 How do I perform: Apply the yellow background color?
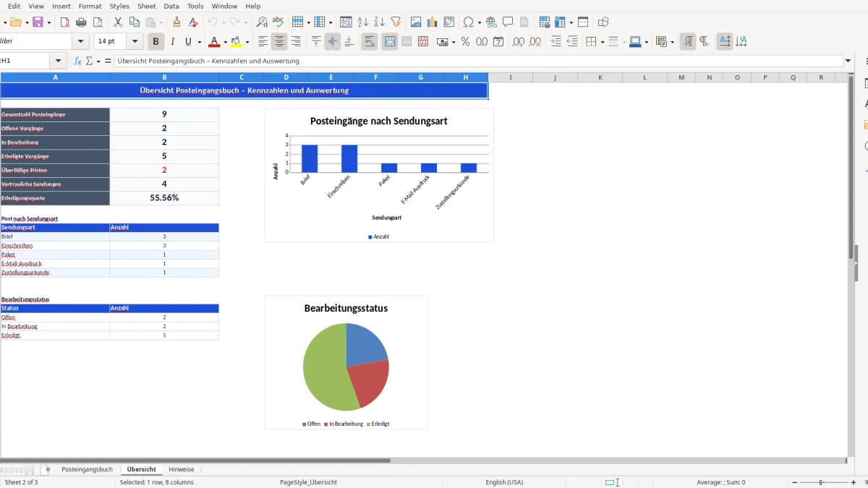(237, 42)
